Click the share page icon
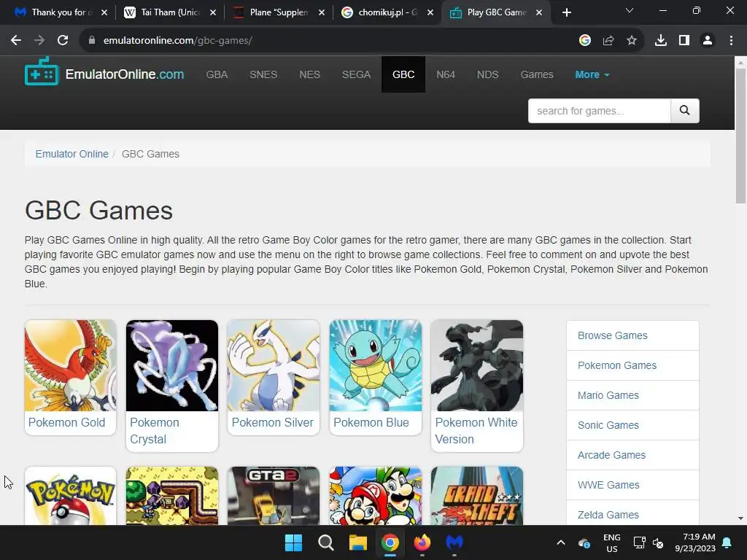The height and width of the screenshot is (560, 747). pos(608,41)
